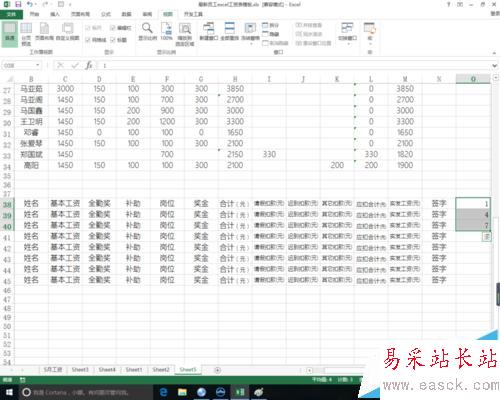The width and height of the screenshot is (500, 400).
Task: Click the Split window button
Action: (270, 25)
